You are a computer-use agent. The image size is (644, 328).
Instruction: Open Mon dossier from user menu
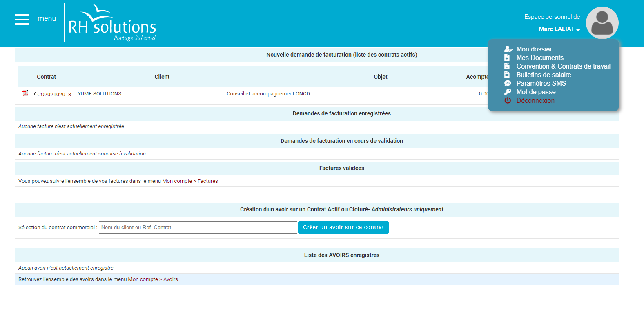[x=534, y=49]
